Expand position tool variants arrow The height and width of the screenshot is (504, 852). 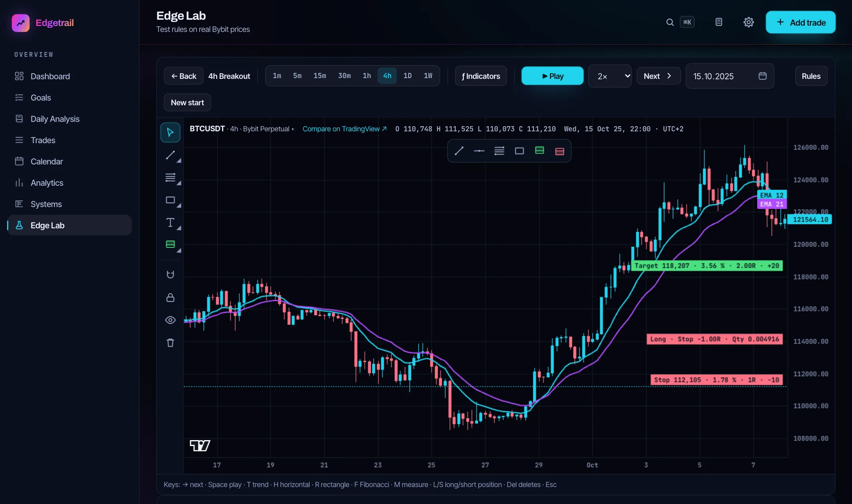(x=179, y=251)
